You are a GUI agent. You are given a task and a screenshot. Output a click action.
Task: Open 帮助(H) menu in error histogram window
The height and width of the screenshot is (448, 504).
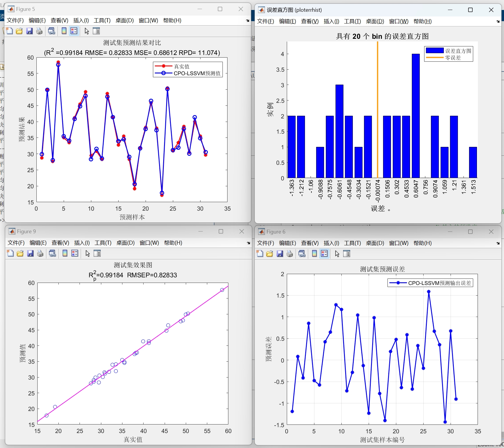point(422,21)
